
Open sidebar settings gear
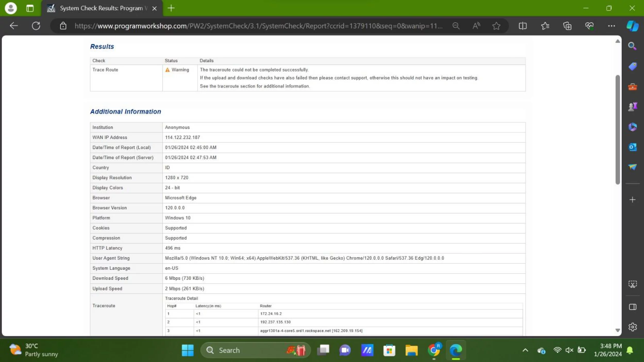pos(633,327)
